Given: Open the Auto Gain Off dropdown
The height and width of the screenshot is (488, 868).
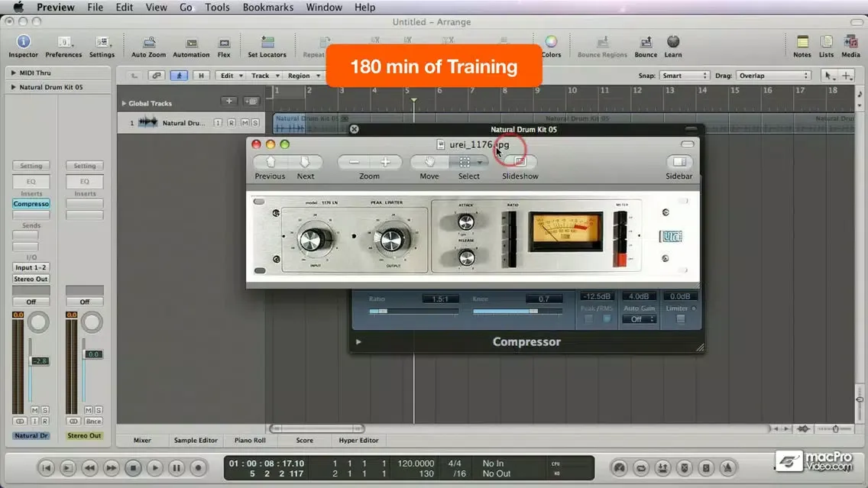Looking at the screenshot, I should (x=640, y=319).
